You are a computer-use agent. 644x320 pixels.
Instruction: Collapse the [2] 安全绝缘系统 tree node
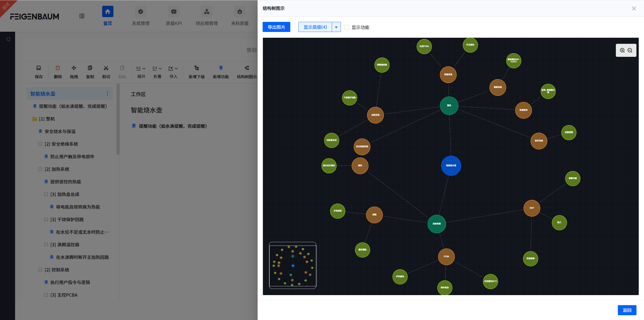(x=40, y=144)
